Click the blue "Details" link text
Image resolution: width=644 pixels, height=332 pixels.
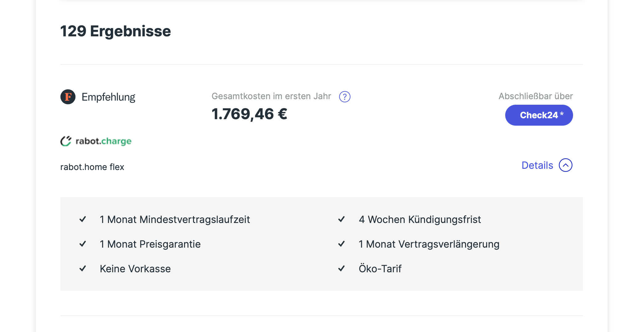(x=537, y=165)
